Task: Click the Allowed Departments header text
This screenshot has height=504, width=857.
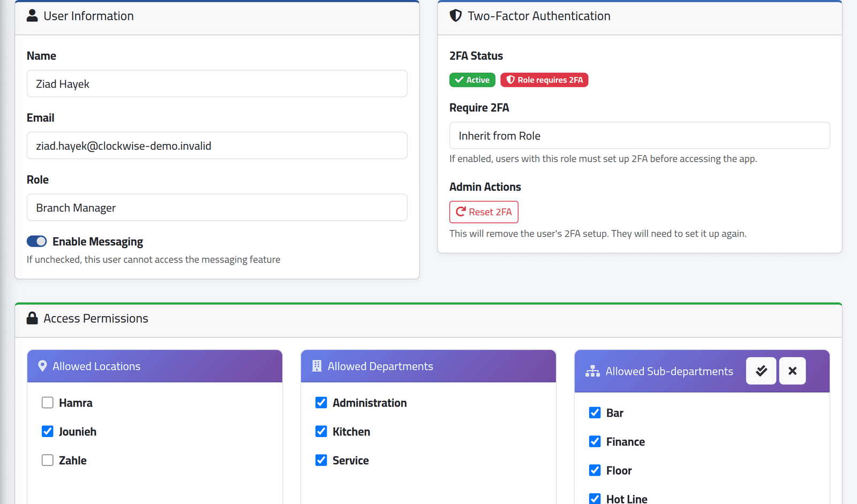Action: click(380, 366)
